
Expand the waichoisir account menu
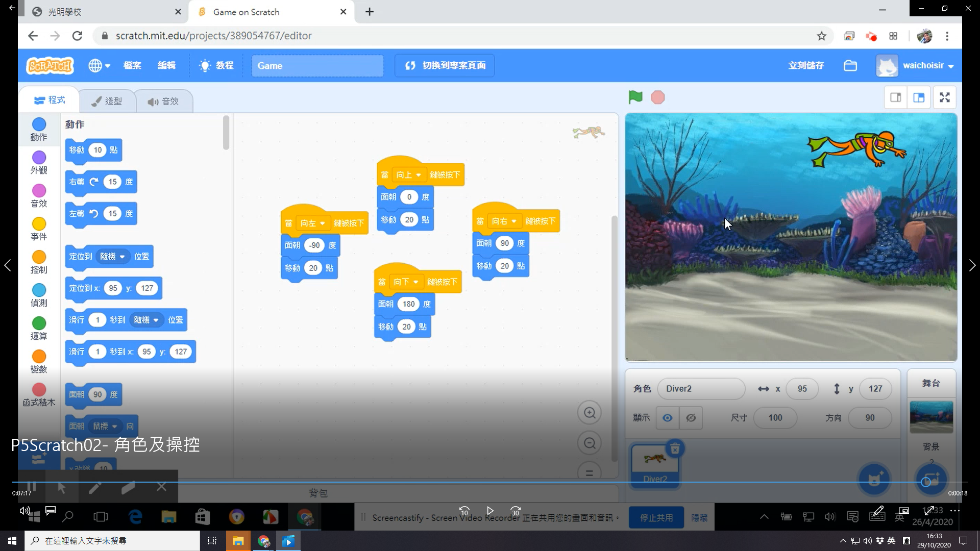click(916, 66)
